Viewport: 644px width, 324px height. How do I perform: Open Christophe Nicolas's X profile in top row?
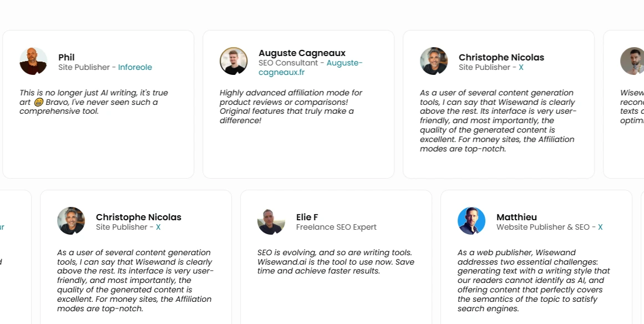click(520, 67)
